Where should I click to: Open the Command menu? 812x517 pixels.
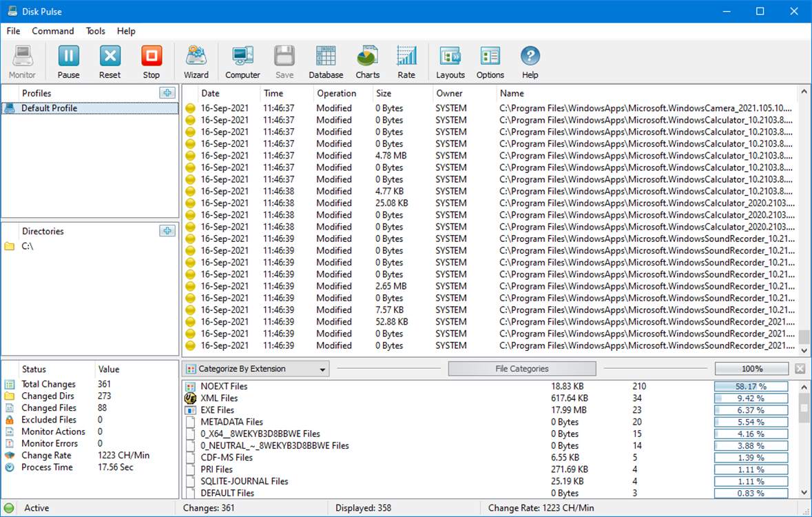[x=53, y=31]
